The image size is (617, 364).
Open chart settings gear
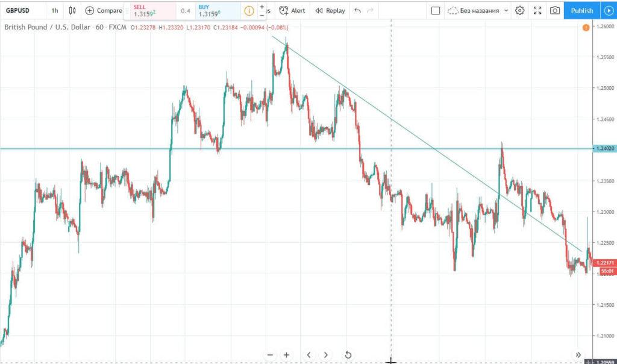520,10
